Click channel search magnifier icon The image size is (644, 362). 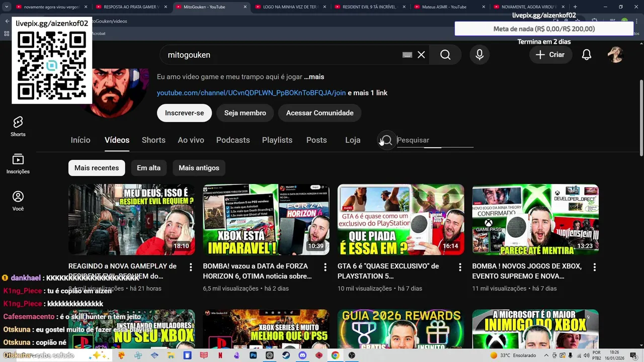pos(386,140)
